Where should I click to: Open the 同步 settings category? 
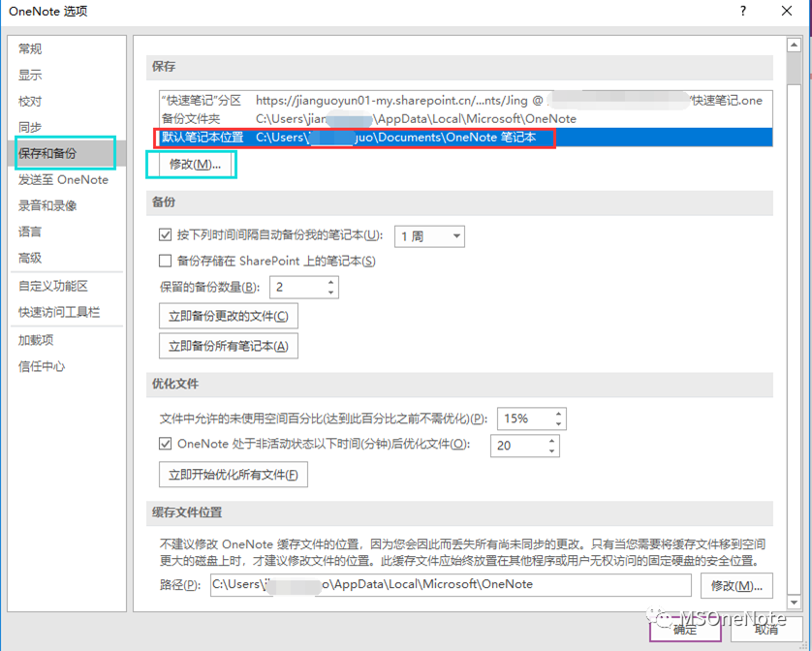(x=30, y=127)
